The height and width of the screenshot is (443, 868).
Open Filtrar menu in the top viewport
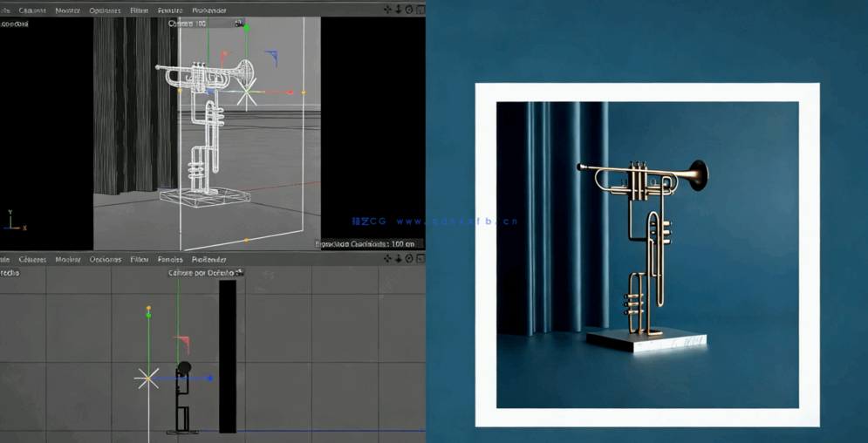pos(140,10)
